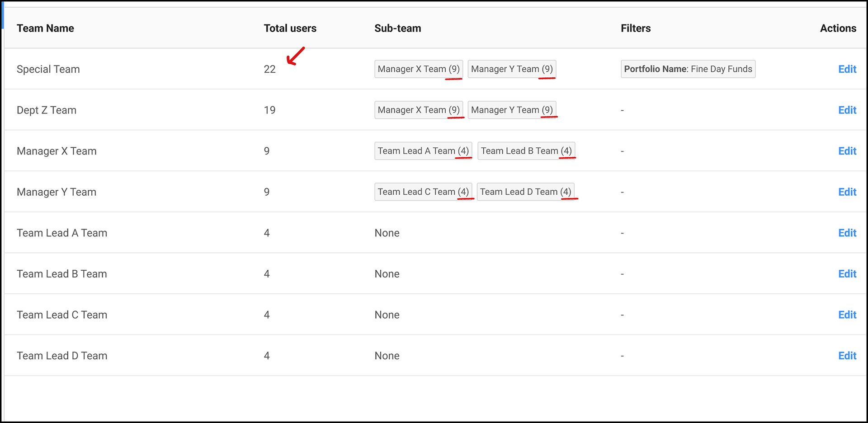This screenshot has height=423, width=868.
Task: Select Manager X Team chip in Special Team
Action: [418, 69]
